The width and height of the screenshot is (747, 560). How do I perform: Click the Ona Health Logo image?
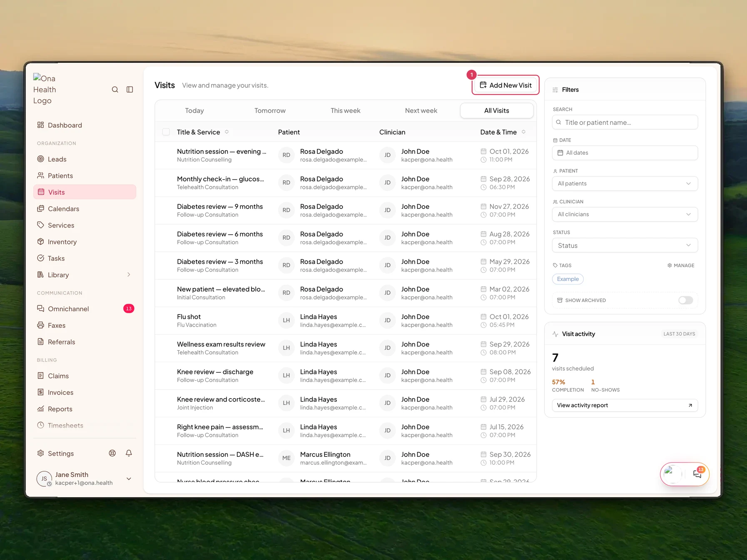coord(45,89)
